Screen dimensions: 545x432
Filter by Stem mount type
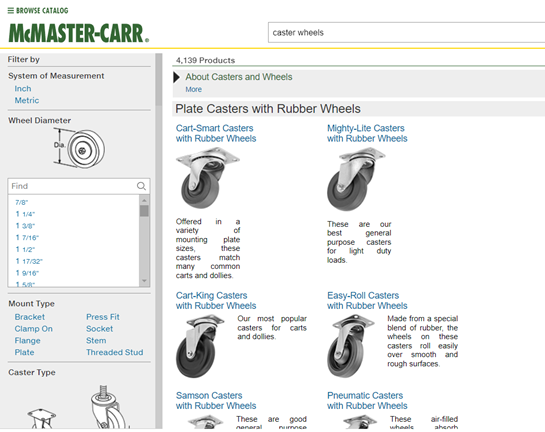point(96,341)
